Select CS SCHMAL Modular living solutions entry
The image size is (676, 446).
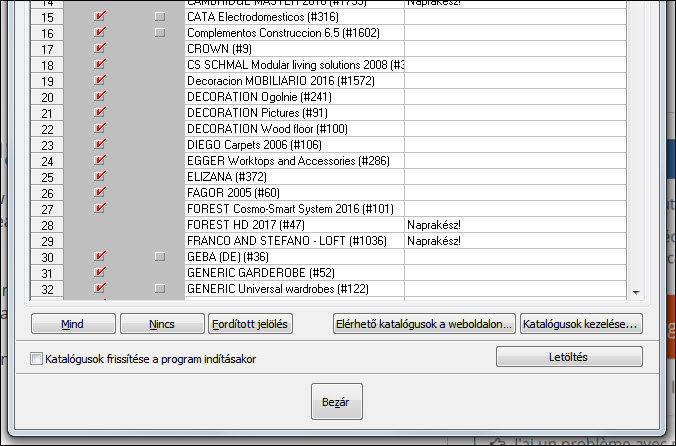(x=295, y=65)
